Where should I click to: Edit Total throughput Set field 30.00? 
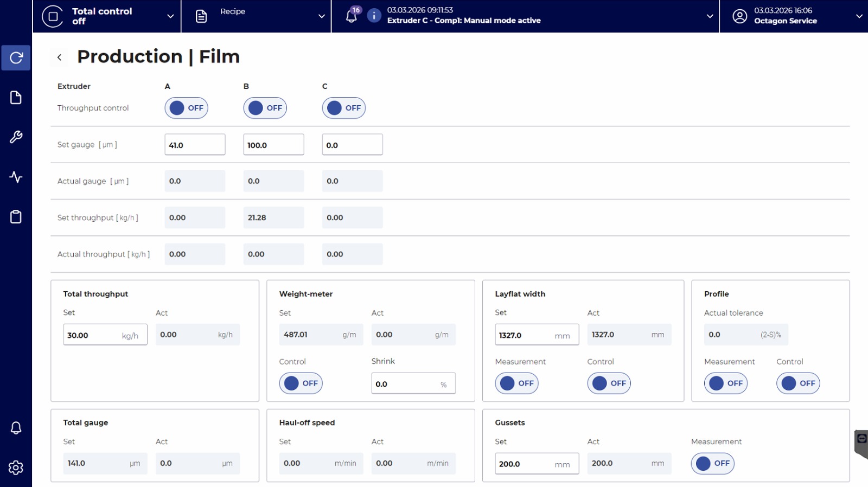pyautogui.click(x=105, y=335)
